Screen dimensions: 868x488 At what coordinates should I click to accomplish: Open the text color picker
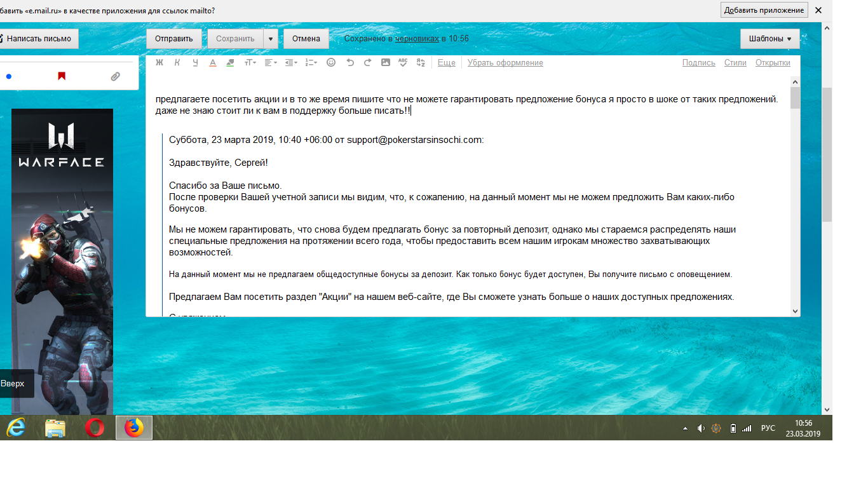pos(213,63)
